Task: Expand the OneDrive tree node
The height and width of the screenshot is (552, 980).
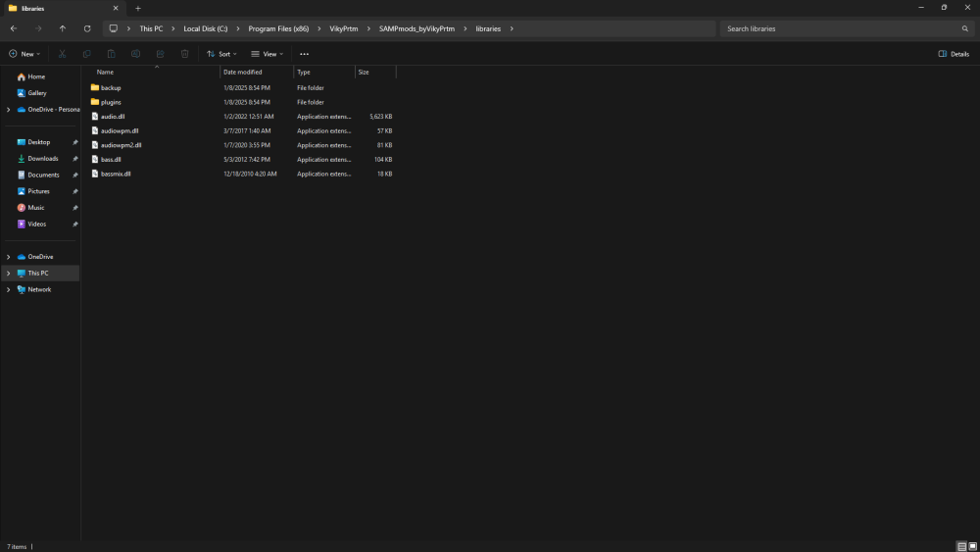Action: [x=8, y=257]
